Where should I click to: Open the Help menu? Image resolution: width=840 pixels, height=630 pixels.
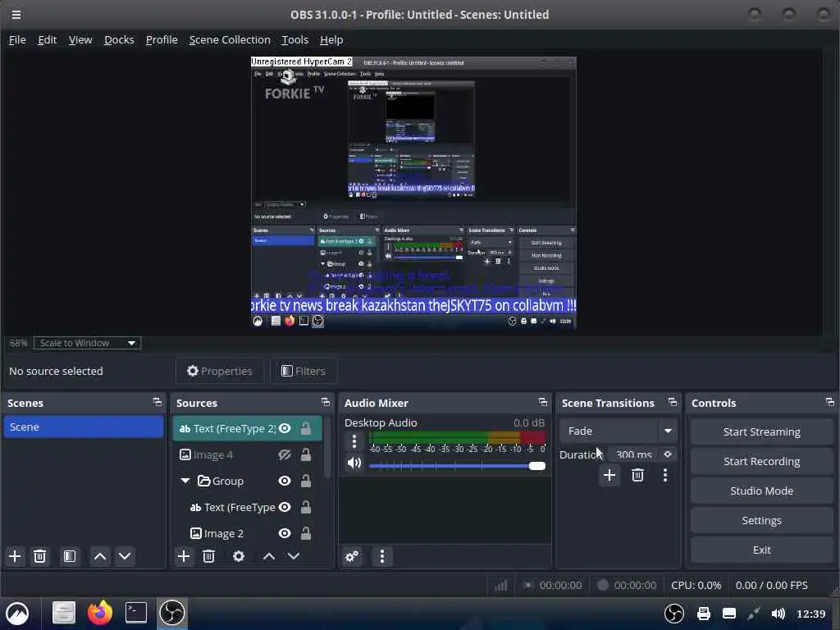[x=331, y=39]
